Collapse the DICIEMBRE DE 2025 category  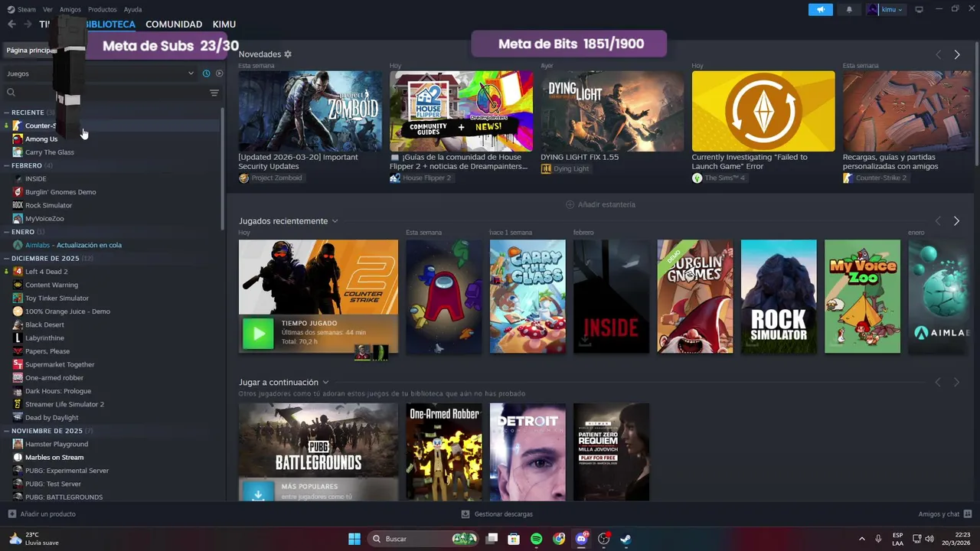pos(6,259)
